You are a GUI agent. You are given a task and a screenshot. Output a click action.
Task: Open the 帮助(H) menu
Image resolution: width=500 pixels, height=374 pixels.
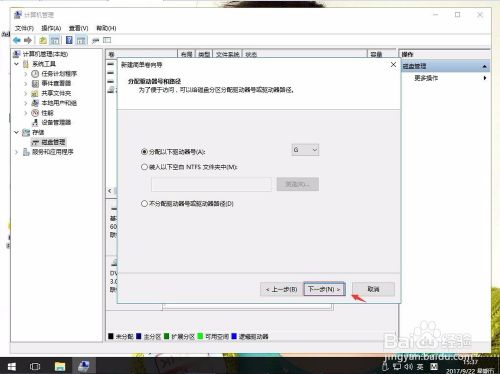pos(106,28)
